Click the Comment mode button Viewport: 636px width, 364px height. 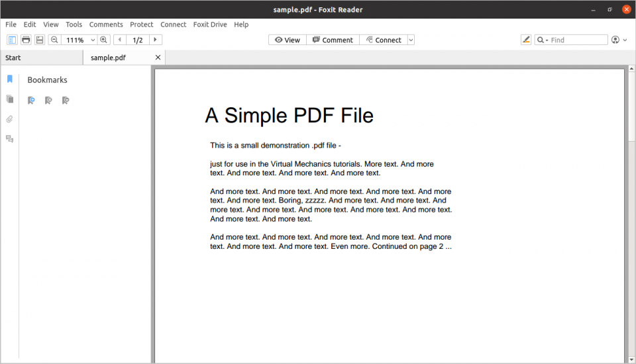click(x=333, y=40)
